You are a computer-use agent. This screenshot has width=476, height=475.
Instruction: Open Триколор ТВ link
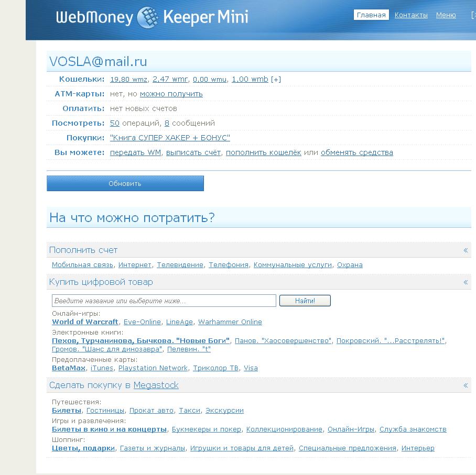point(216,368)
